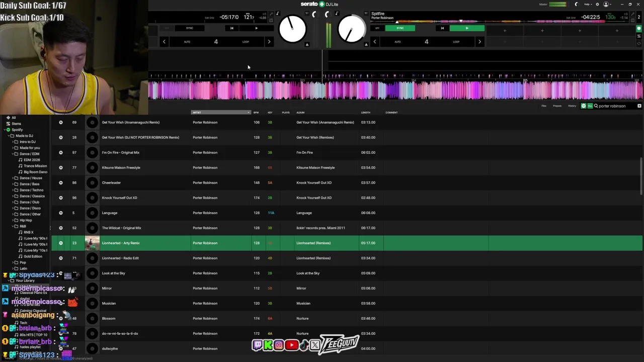Collapse the Spotify tree node
Screen dimensions: 644x362
[x=4, y=130]
